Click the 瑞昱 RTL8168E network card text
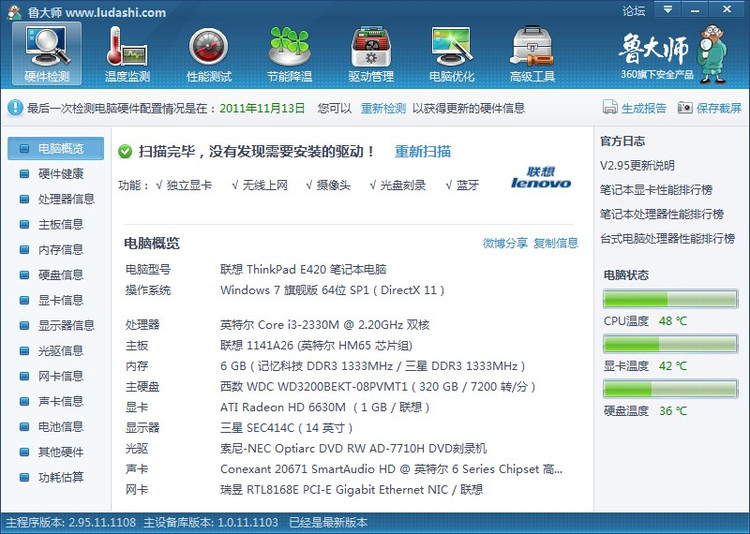Image resolution: width=750 pixels, height=534 pixels. click(x=352, y=490)
